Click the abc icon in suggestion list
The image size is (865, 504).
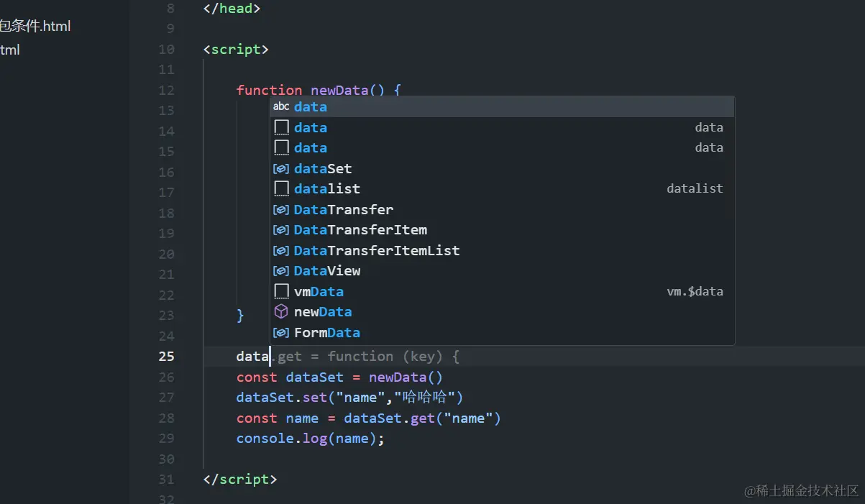281,106
